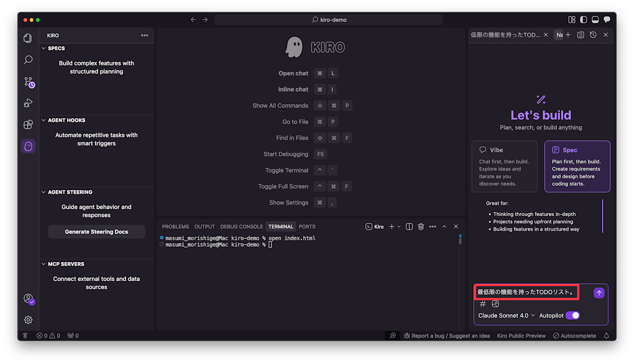Image resolution: width=634 pixels, height=364 pixels.
Task: Click Report a bug / Suggest an idea
Action: coord(447,335)
